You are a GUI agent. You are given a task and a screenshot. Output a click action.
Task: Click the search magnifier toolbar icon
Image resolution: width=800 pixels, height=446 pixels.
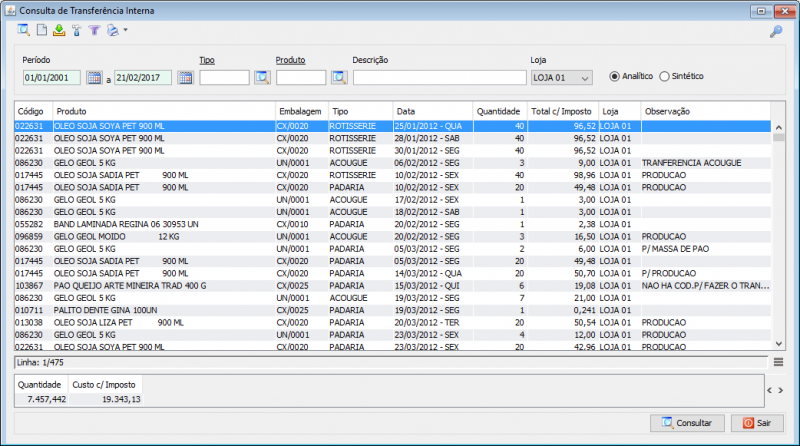23,30
